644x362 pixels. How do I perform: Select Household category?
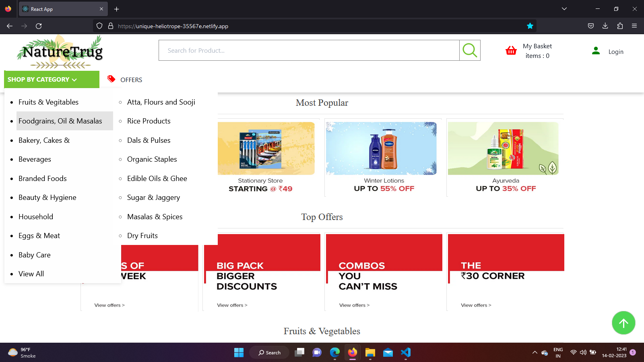pos(36,217)
